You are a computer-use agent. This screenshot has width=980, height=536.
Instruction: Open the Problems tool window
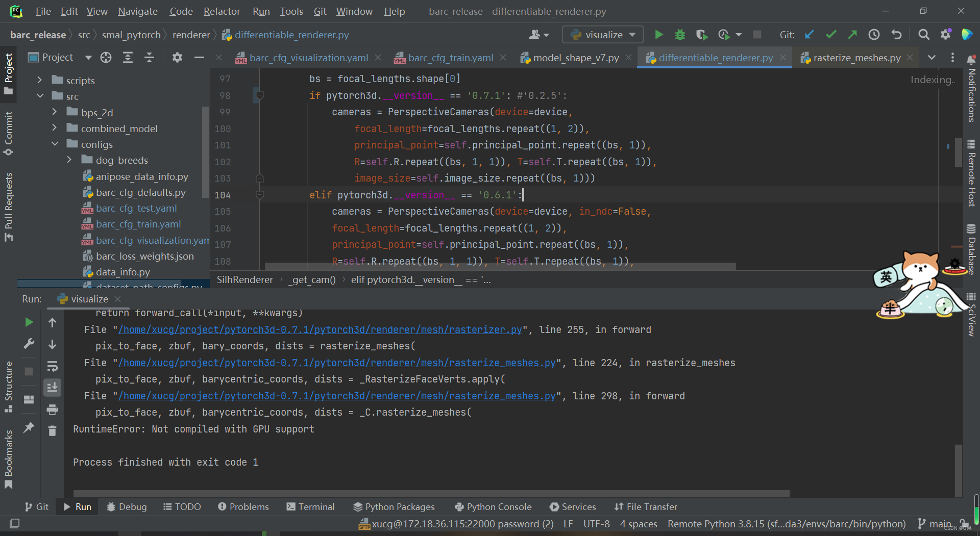point(243,506)
